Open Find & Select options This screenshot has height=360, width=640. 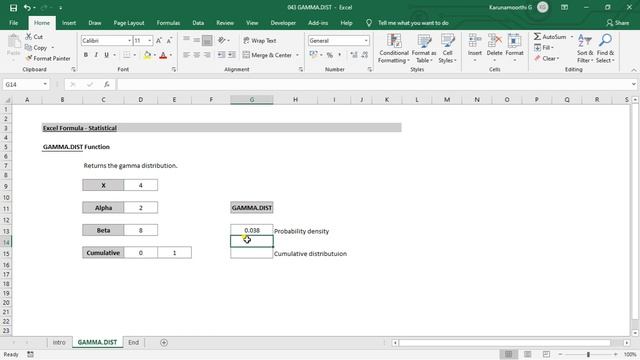tap(605, 49)
